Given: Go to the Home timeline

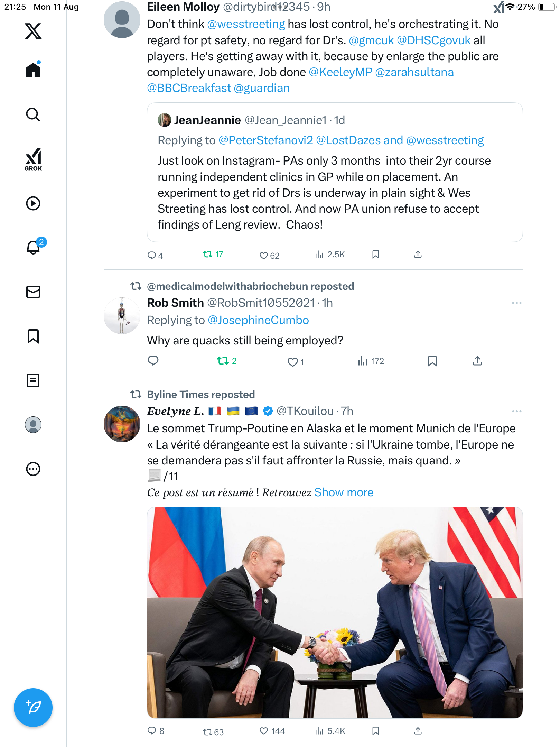Looking at the screenshot, I should pyautogui.click(x=33, y=70).
